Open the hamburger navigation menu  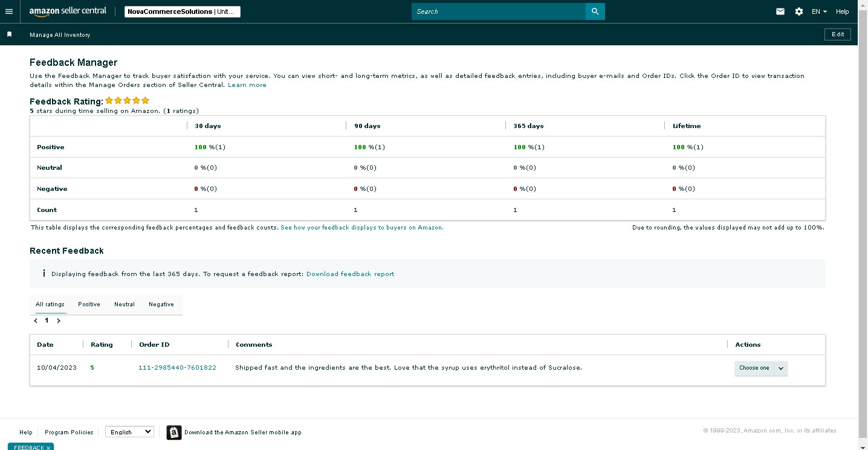click(9, 11)
